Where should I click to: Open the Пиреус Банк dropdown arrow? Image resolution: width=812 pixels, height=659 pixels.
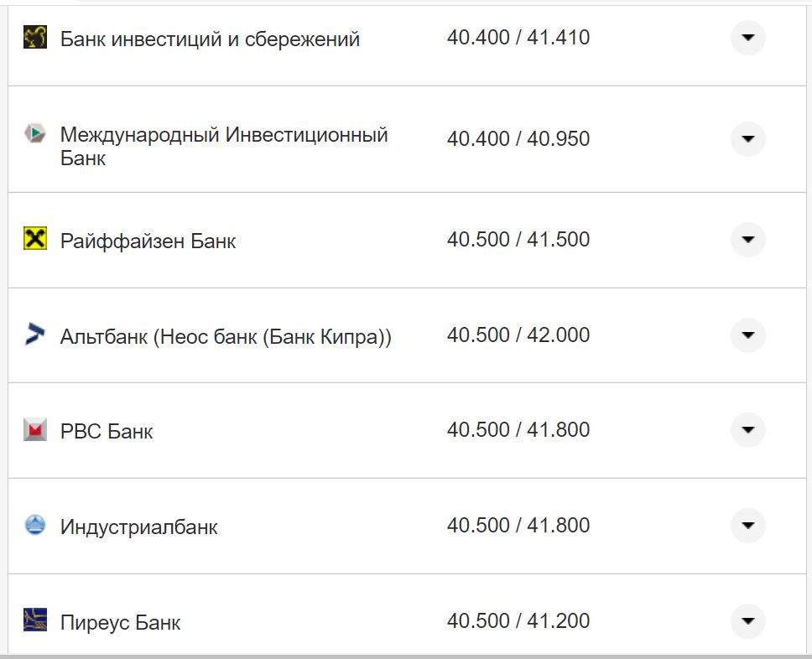pos(747,621)
